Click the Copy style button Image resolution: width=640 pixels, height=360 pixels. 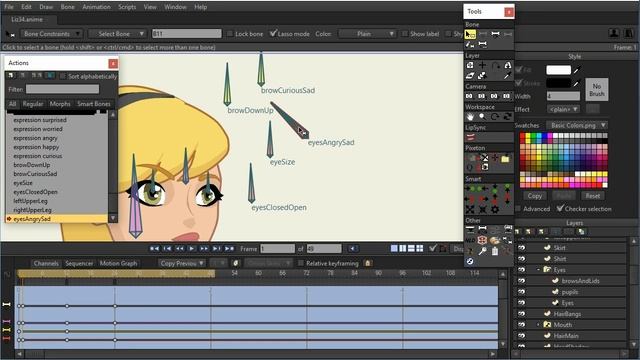point(535,196)
